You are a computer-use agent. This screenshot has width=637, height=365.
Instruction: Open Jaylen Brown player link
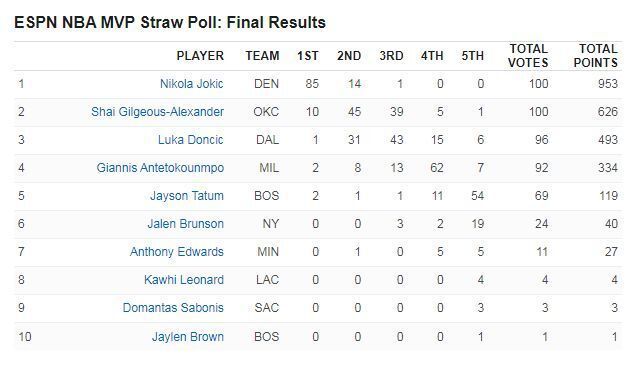click(x=188, y=337)
